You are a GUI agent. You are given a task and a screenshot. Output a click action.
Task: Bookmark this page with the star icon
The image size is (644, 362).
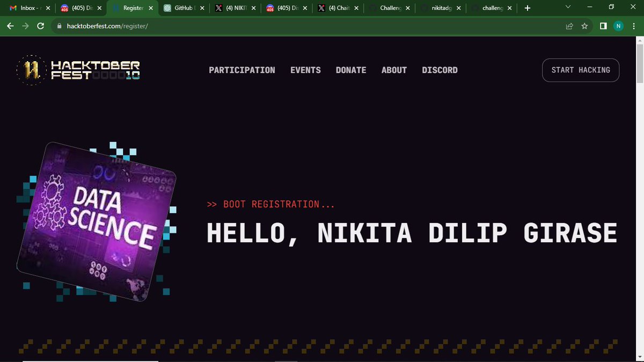[584, 26]
